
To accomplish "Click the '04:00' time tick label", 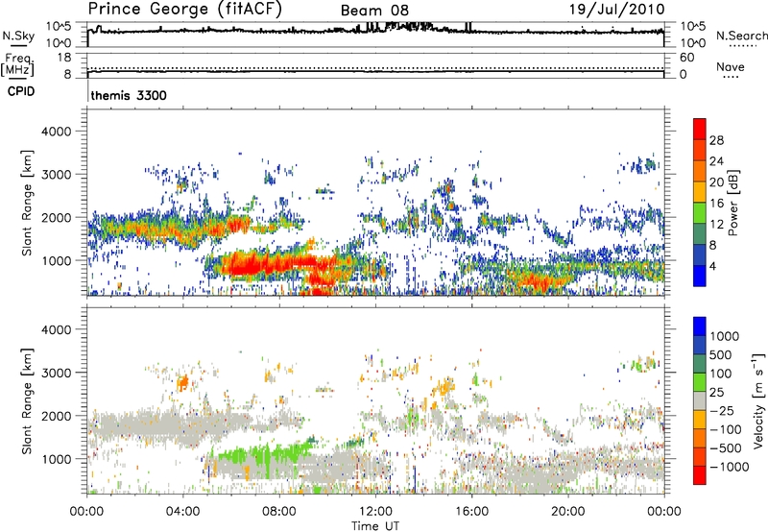I will 182,512.
